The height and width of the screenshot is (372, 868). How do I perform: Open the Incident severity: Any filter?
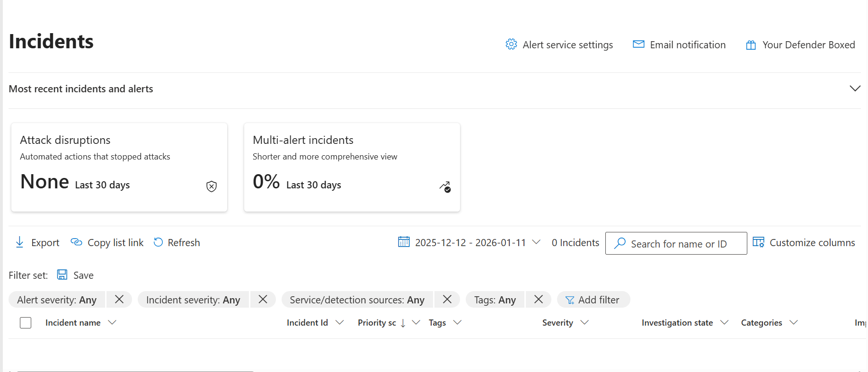[193, 300]
